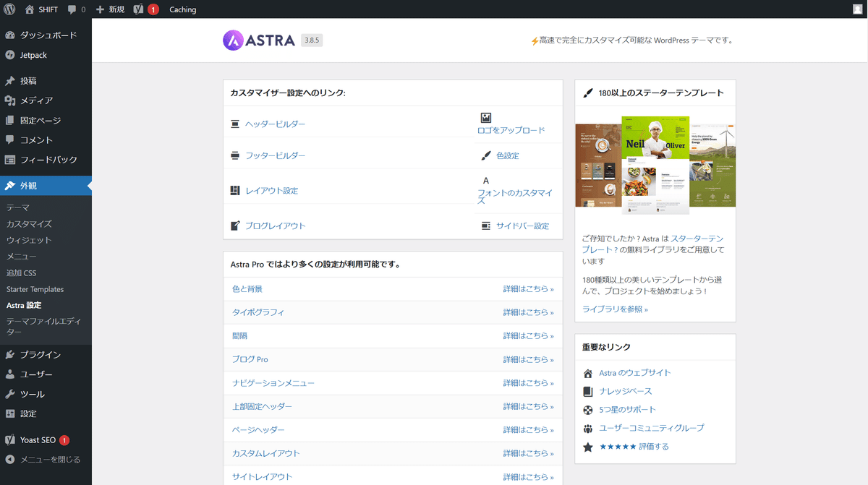Image resolution: width=868 pixels, height=485 pixels.
Task: Click 詳細はこちら for 色と背景
Action: tap(529, 289)
